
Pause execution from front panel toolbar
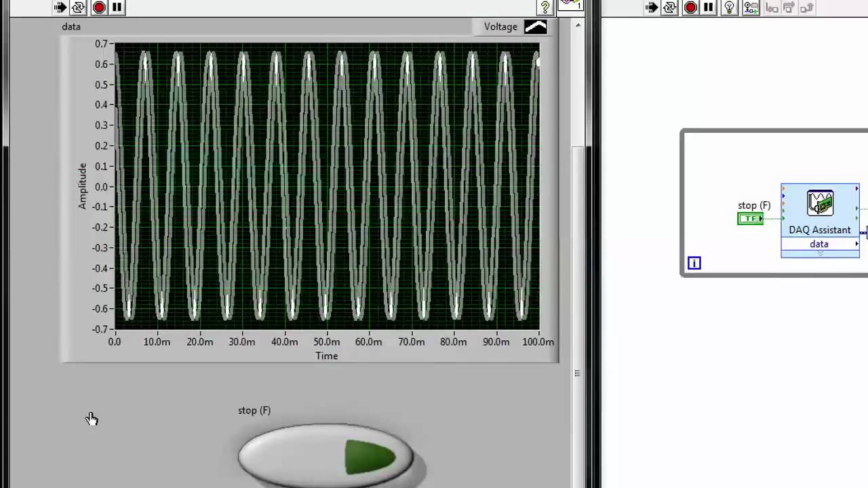click(x=117, y=7)
